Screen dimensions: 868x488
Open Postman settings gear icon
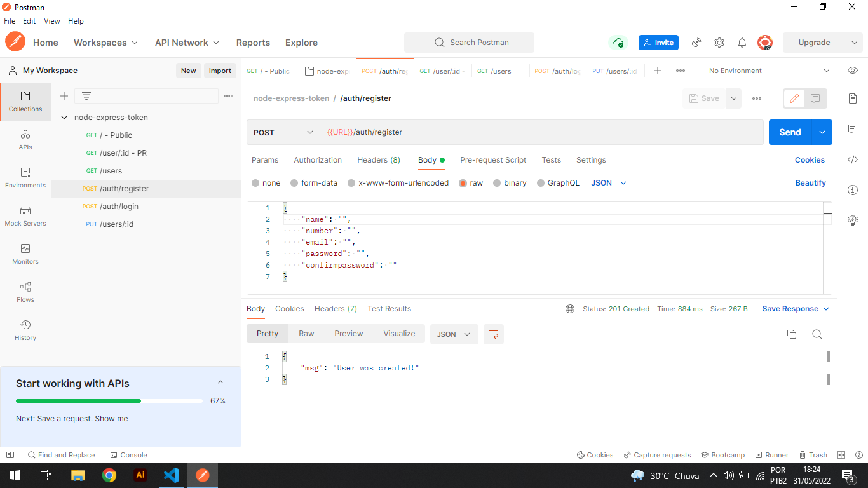point(719,43)
